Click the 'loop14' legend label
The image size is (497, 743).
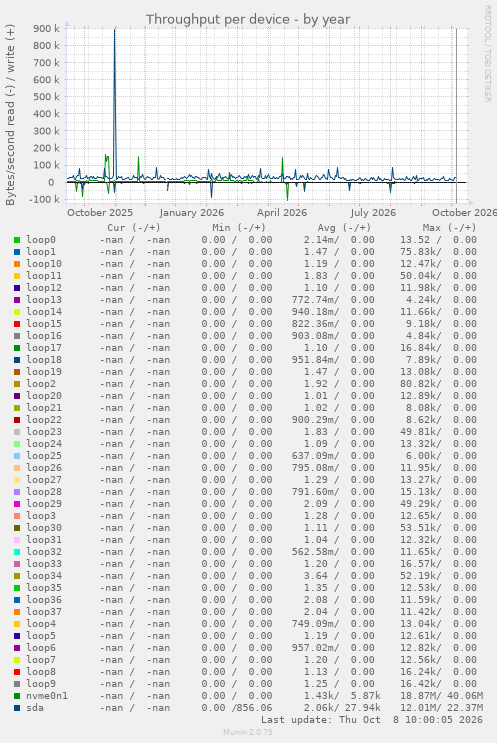(x=44, y=312)
